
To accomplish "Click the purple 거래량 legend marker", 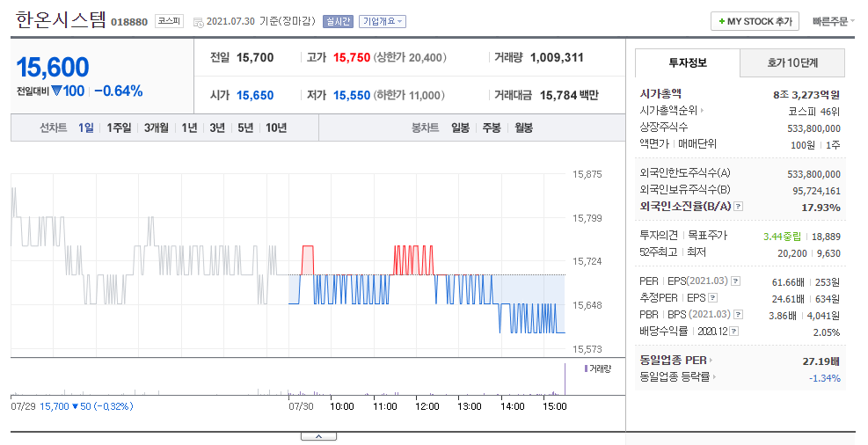I will (587, 368).
